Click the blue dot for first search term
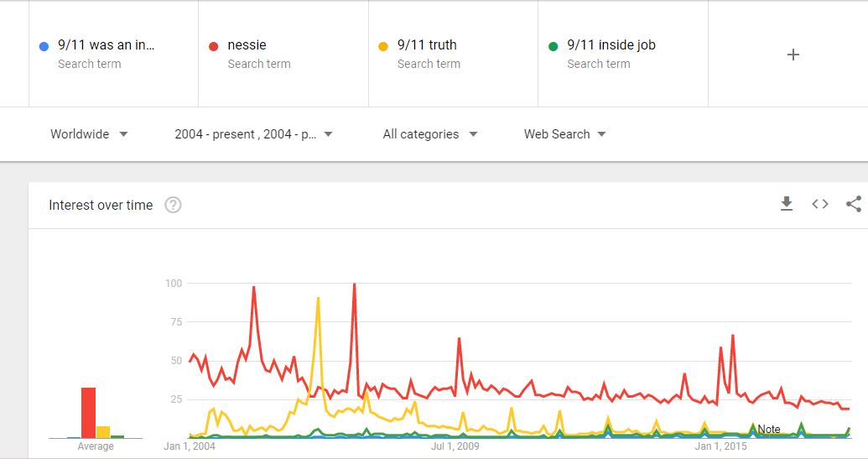Image resolution: width=868 pixels, height=459 pixels. click(44, 46)
